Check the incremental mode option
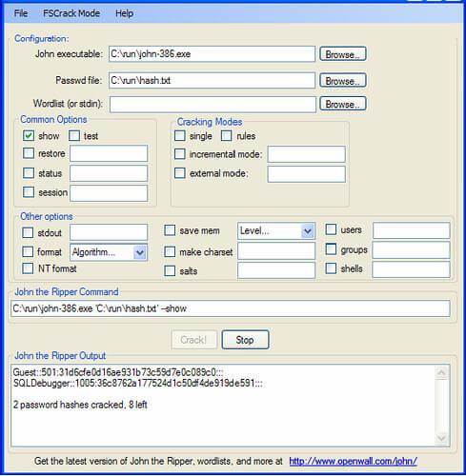 tap(180, 154)
